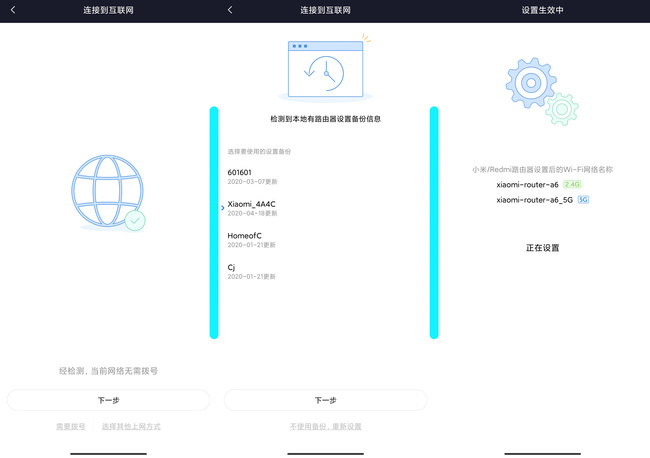Viewport: 650px width, 458px height.
Task: Tap 不使用备份，重新设置 link
Action: [x=325, y=427]
